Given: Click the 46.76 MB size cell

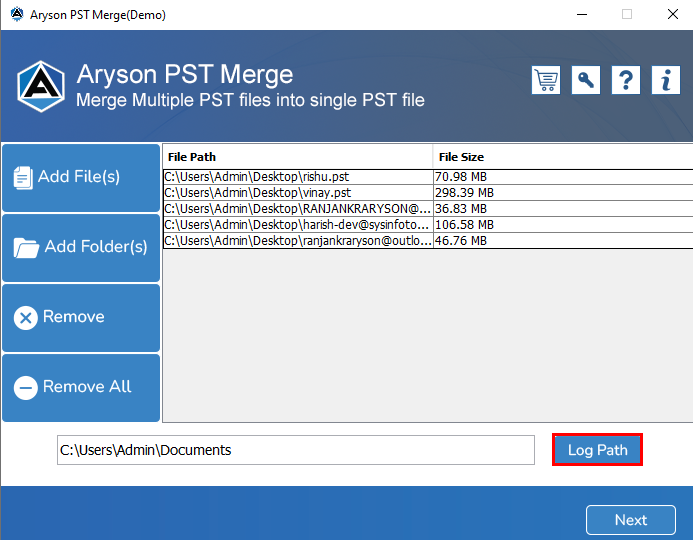Looking at the screenshot, I should 563,240.
